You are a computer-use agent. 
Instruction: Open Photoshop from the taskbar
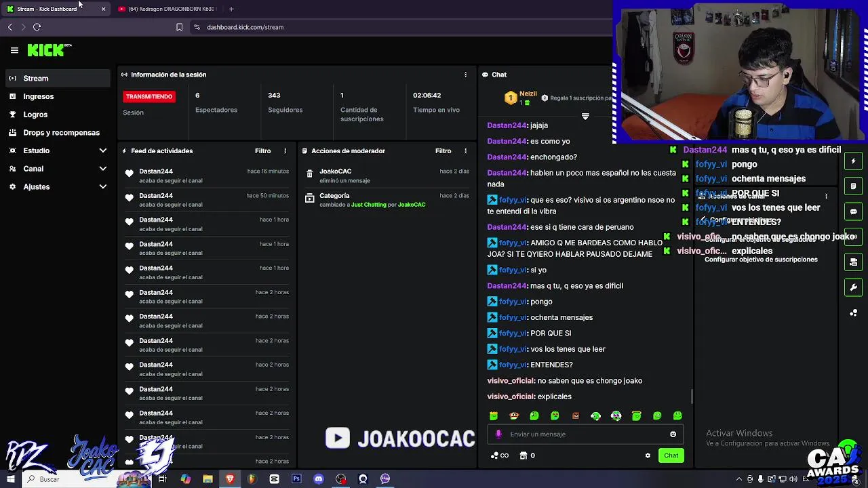pos(296,479)
